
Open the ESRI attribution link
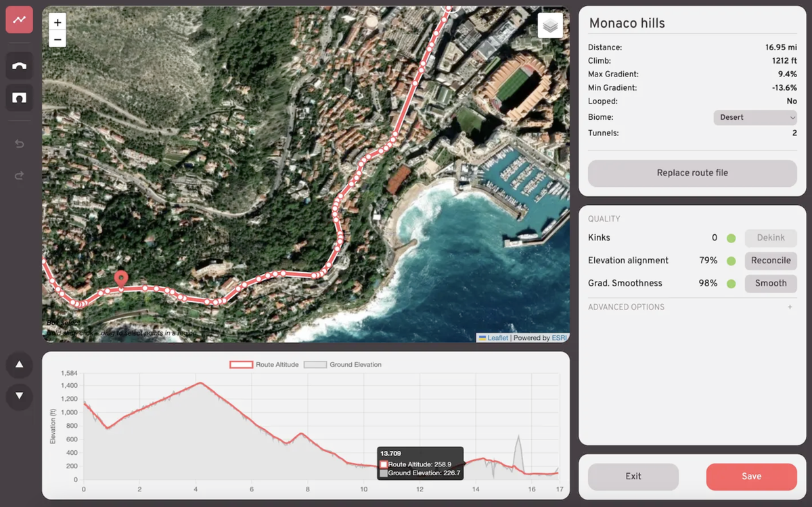[x=560, y=337]
